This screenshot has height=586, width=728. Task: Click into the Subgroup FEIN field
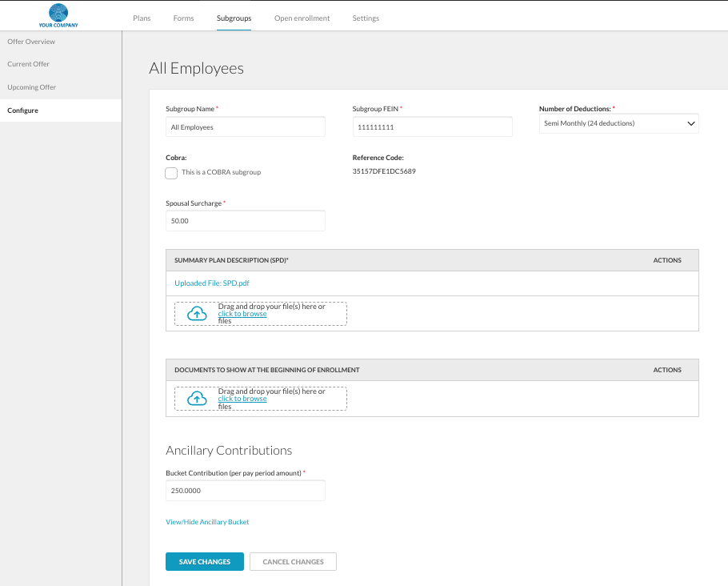coord(432,126)
